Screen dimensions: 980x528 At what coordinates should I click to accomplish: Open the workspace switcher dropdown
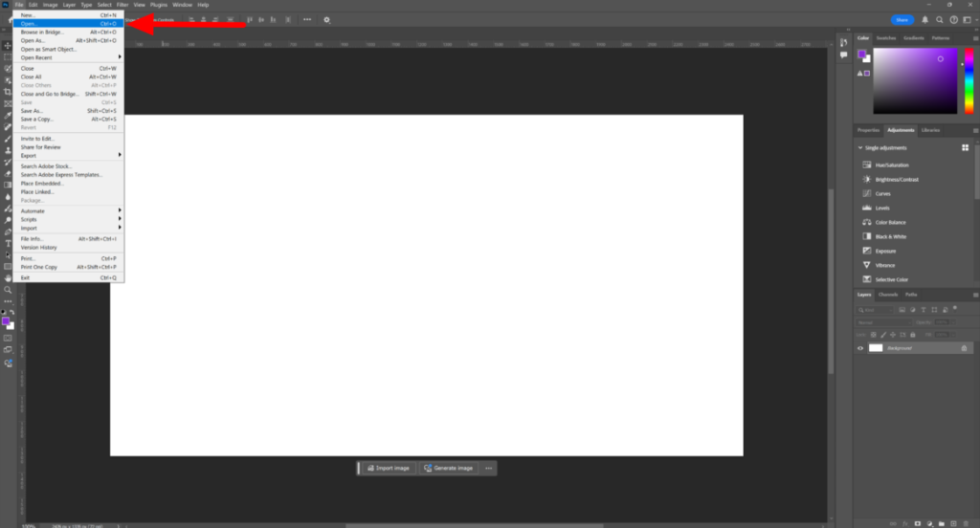tap(969, 20)
